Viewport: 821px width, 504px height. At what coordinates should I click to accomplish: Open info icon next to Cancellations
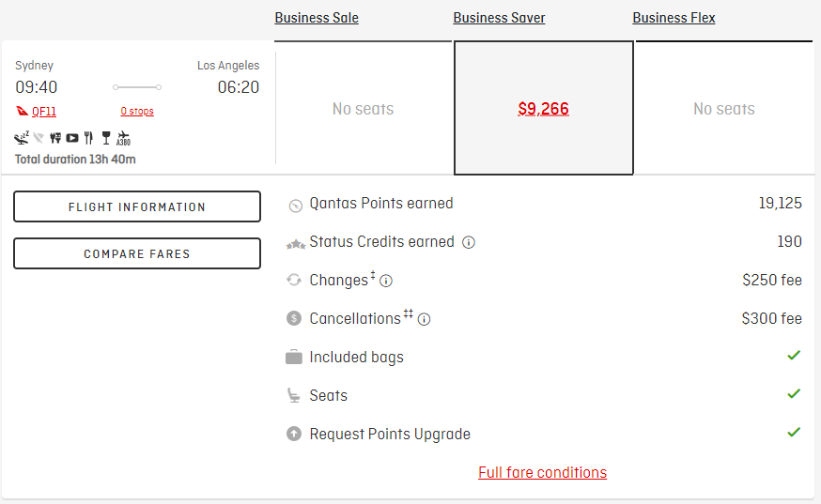point(424,319)
